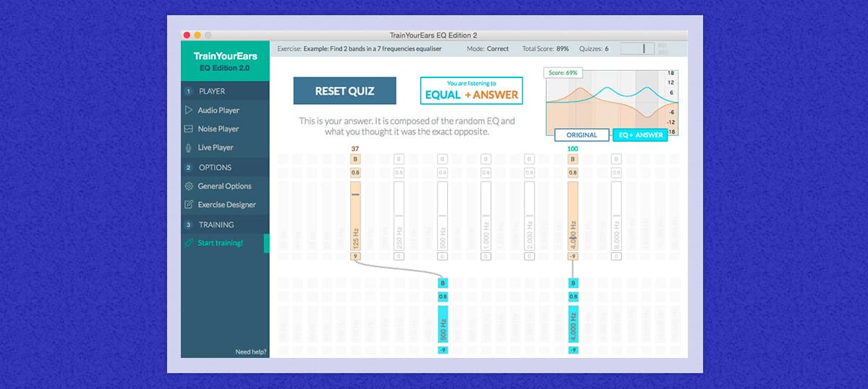Click the Exercise Designer pencil icon
Screen dimensions: 868x389
tap(189, 205)
